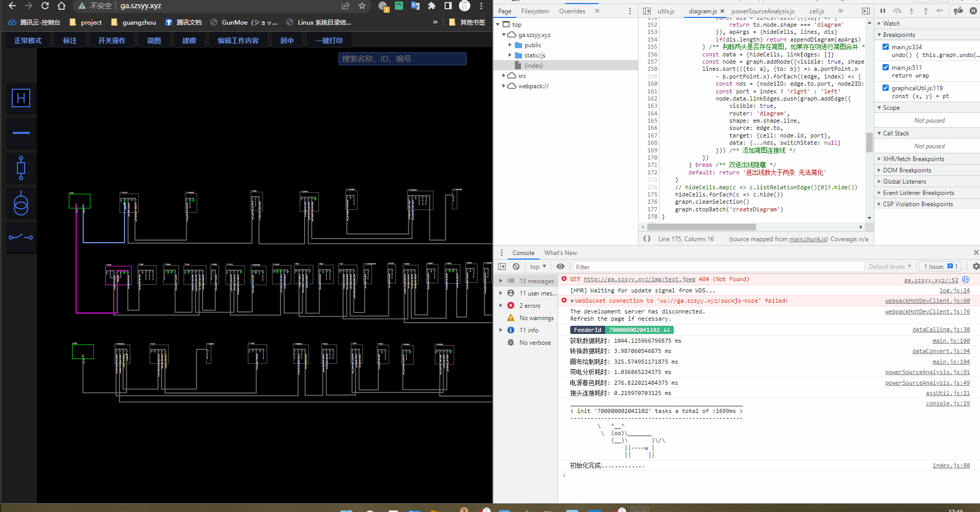Image resolution: width=980 pixels, height=512 pixels.
Task: Open the Default levels dropdown
Action: (x=890, y=266)
